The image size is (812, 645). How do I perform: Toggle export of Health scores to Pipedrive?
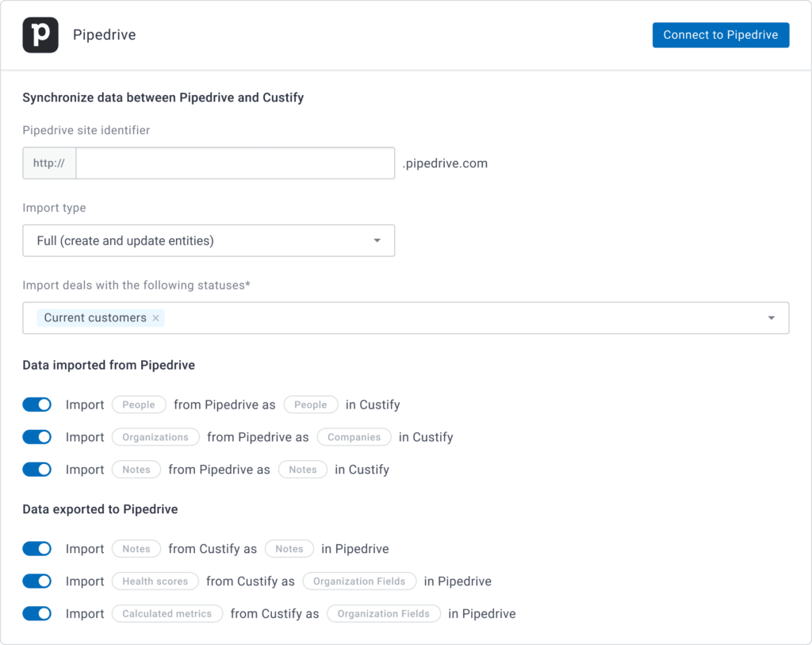point(36,582)
